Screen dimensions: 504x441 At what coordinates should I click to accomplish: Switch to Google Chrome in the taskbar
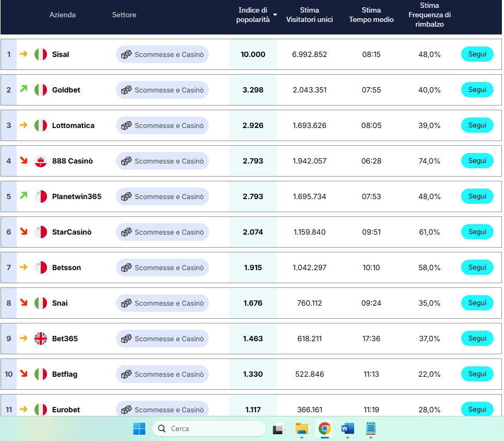[x=325, y=428]
